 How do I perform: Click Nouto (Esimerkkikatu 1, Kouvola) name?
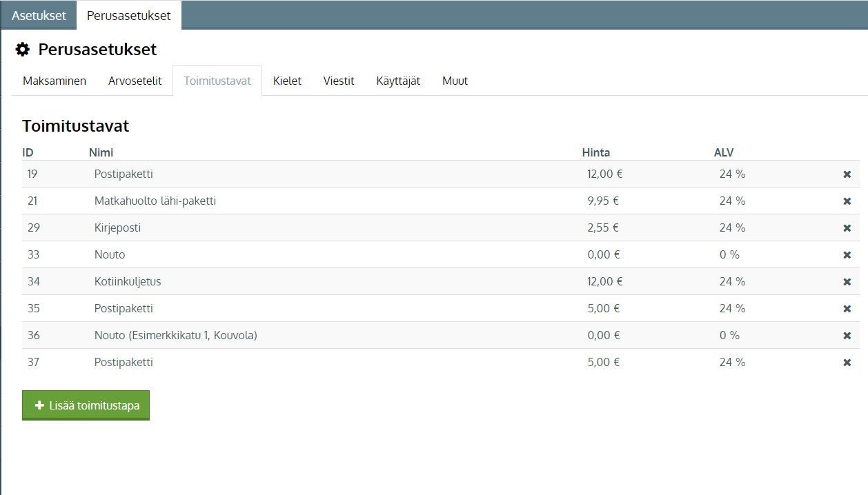click(x=176, y=335)
